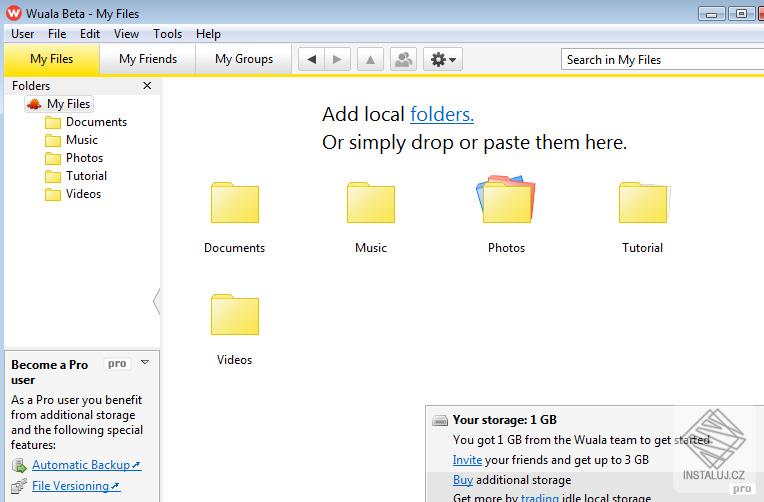Open the View menu

126,34
